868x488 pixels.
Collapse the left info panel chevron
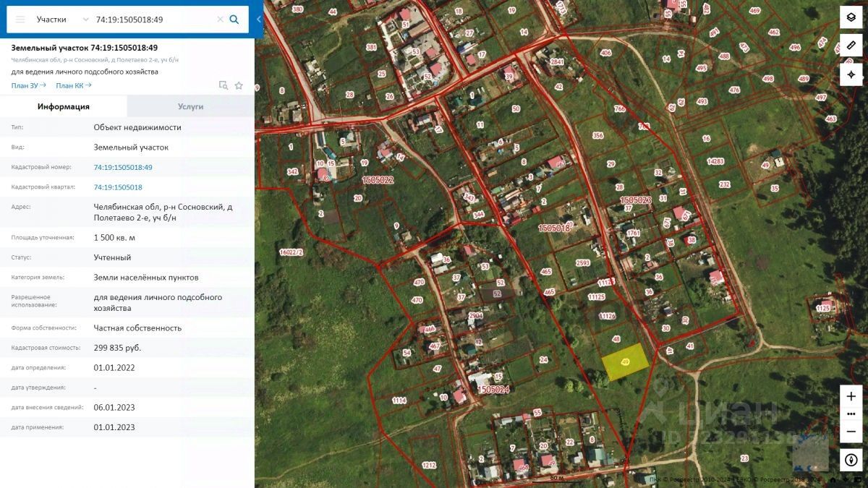[x=259, y=20]
